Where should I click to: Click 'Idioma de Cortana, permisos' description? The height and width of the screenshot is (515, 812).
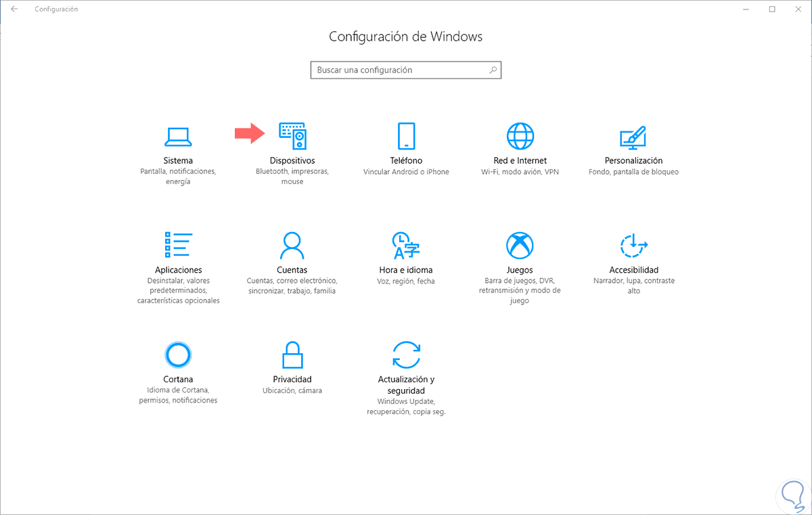tap(178, 395)
